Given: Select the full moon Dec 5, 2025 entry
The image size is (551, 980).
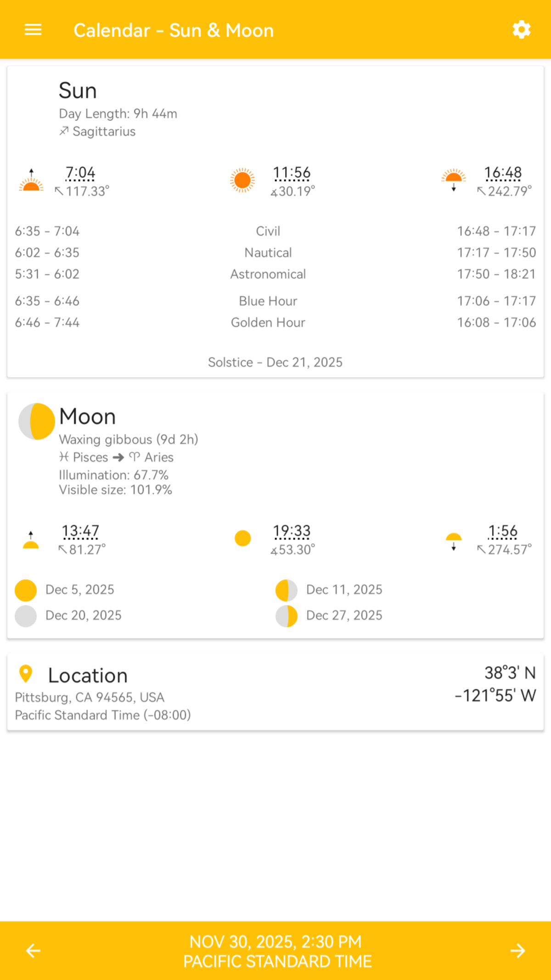Looking at the screenshot, I should coord(65,590).
